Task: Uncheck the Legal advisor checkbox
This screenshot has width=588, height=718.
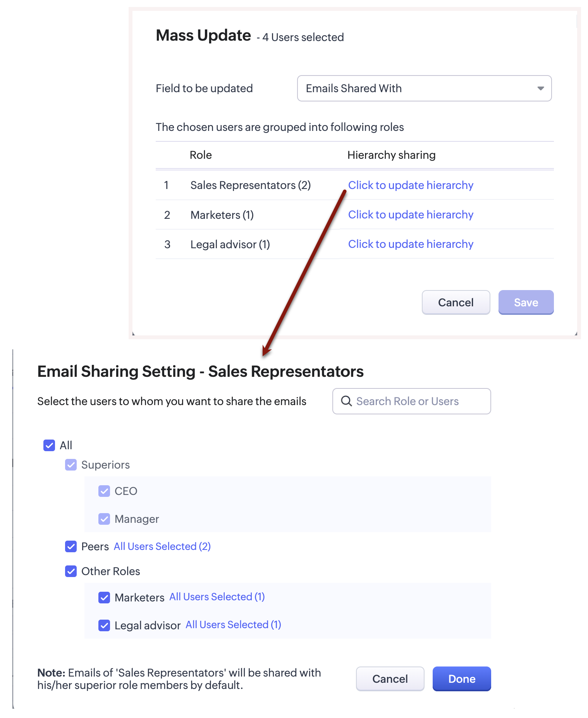Action: pyautogui.click(x=104, y=625)
